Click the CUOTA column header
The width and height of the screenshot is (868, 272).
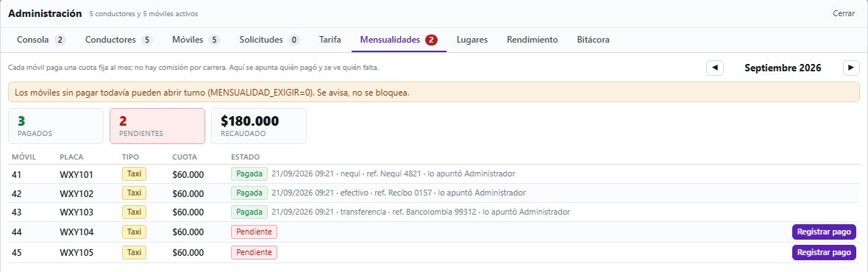[x=185, y=157]
